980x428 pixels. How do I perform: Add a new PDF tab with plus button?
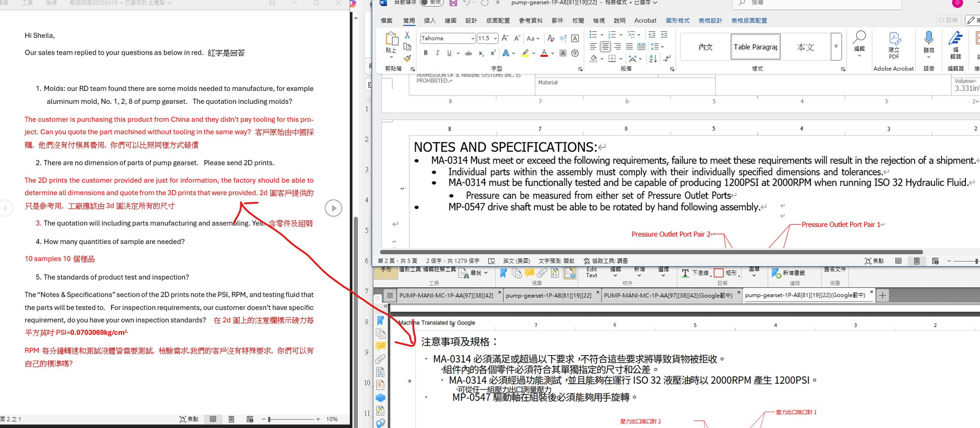tap(883, 295)
